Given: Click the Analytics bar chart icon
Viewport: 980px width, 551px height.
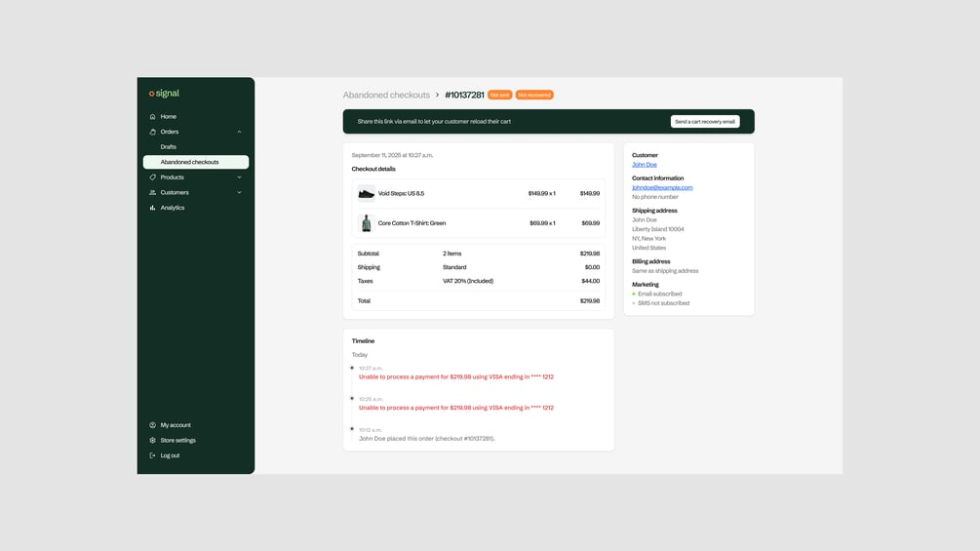Looking at the screenshot, I should tap(152, 208).
